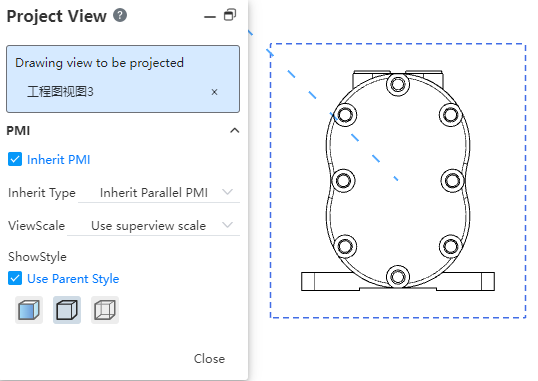Viewport: 538px width, 381px height.
Task: Uncheck Use Parent Style checkbox
Action: pos(15,278)
